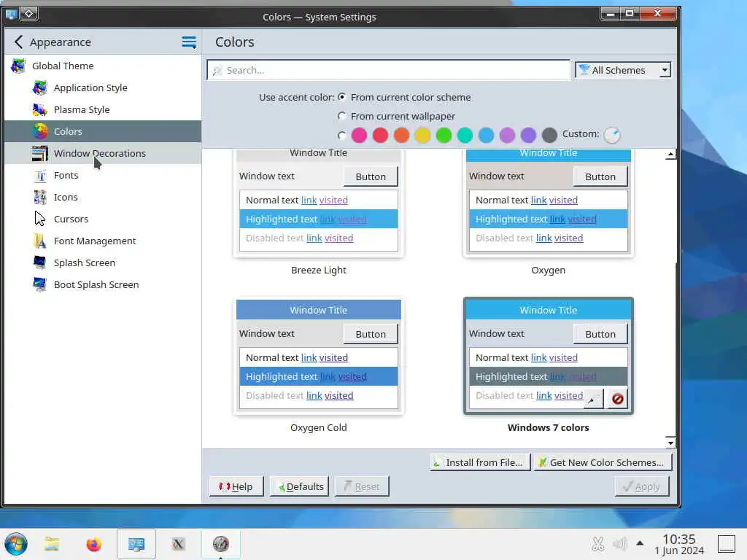Viewport: 747px width, 560px height.
Task: Open the file manager from taskbar
Action: 52,544
